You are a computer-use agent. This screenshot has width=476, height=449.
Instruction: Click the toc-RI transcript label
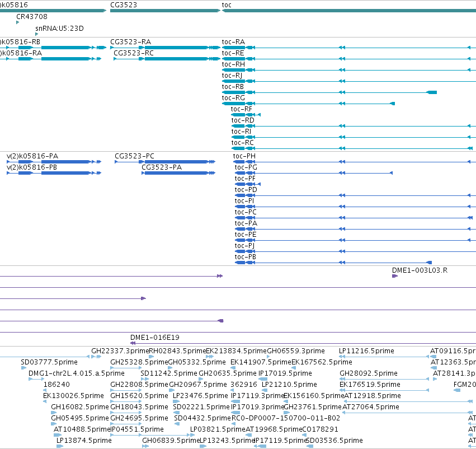coord(241,132)
